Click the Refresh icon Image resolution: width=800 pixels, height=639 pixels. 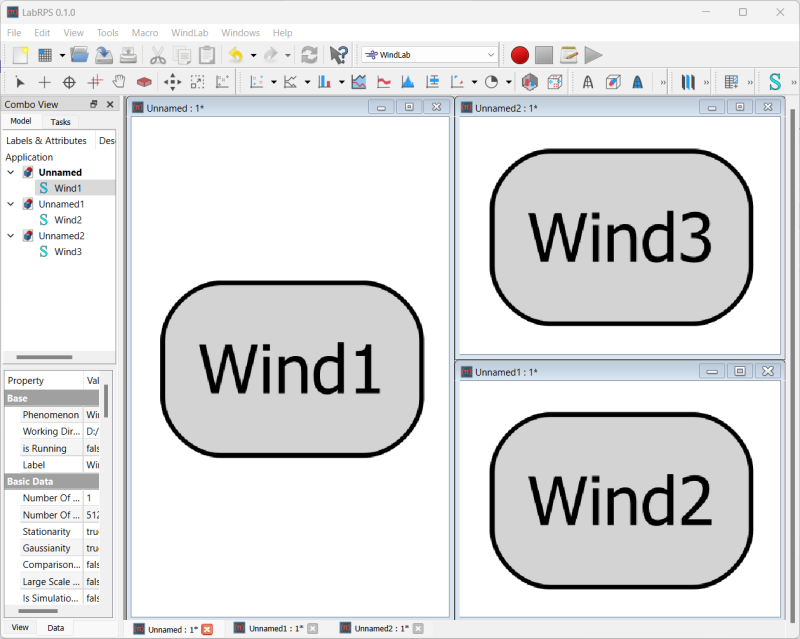coord(309,55)
